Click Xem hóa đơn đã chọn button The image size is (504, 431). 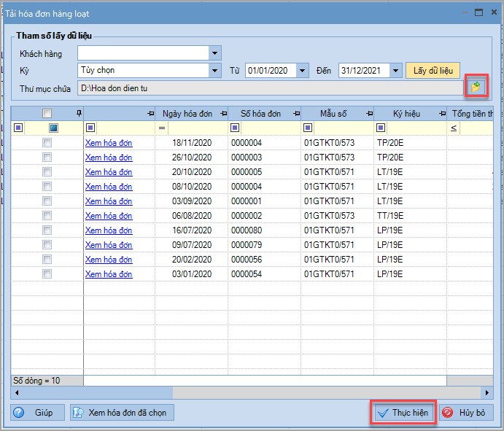(122, 412)
